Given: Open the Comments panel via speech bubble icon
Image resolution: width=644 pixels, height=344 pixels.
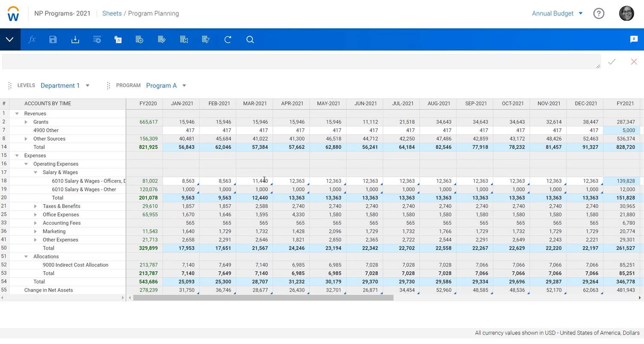Looking at the screenshot, I should 634,39.
